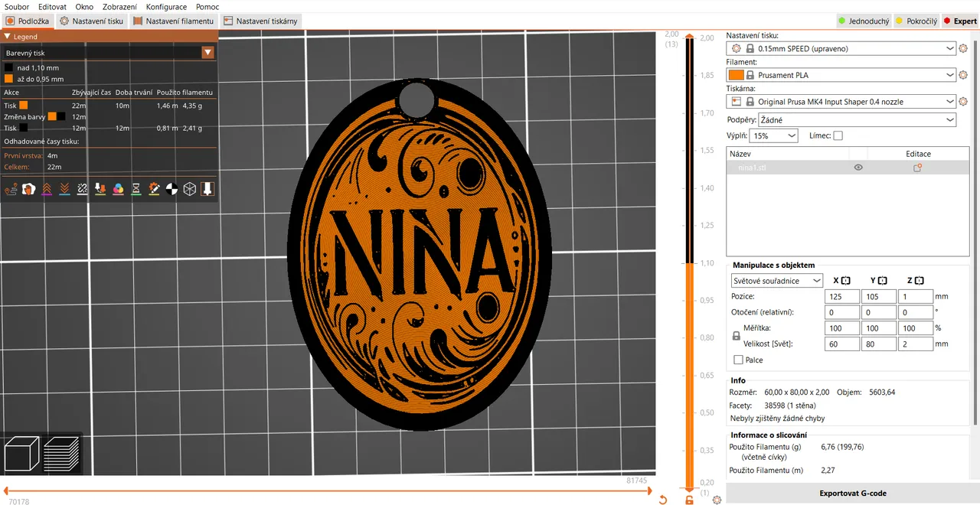Toggle shells wireframe cube icon
Viewport: 980px width, 505px height.
190,188
